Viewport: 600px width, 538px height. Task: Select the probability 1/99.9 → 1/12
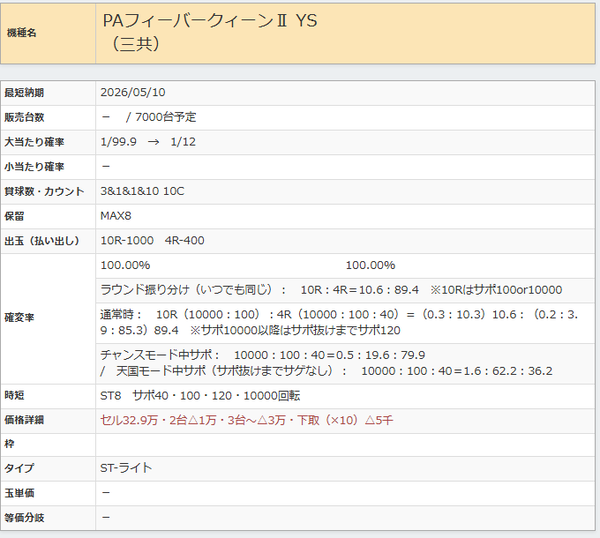(148, 142)
